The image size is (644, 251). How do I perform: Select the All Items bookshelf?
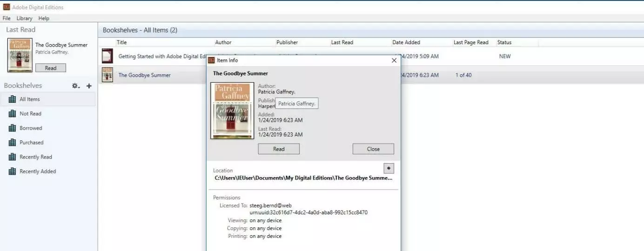pos(48,99)
